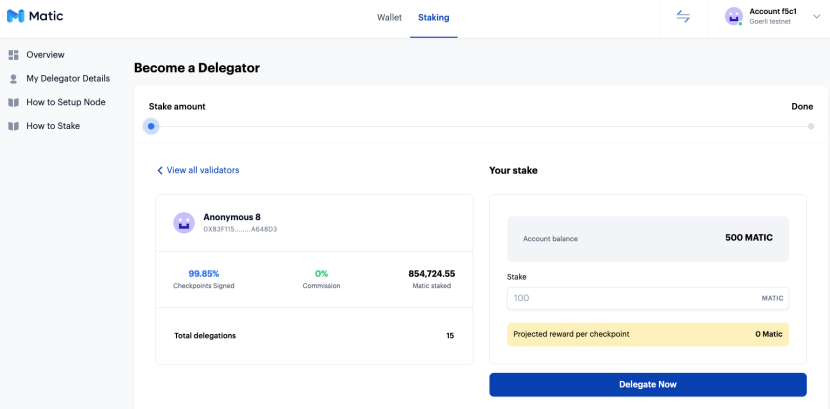
Task: Click the Become a Delegator heading
Action: 197,68
